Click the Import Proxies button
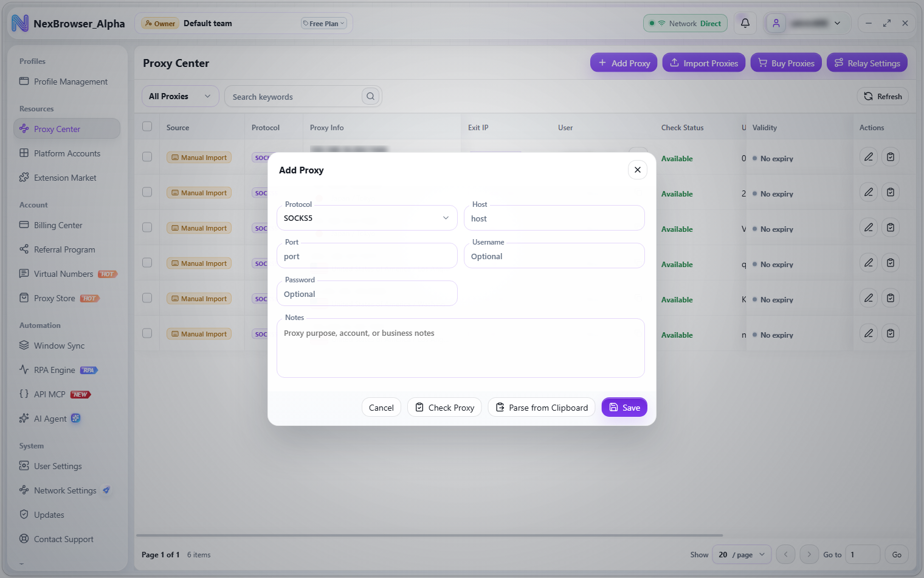This screenshot has width=924, height=578. tap(704, 63)
